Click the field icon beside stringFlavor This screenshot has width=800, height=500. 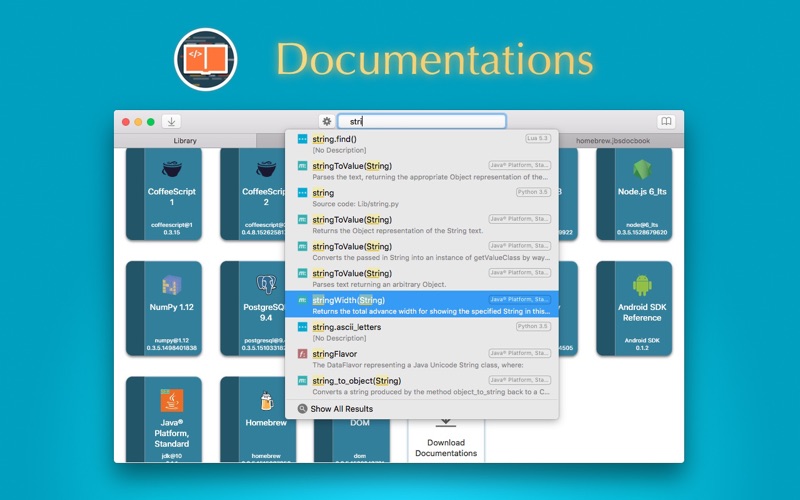[303, 353]
